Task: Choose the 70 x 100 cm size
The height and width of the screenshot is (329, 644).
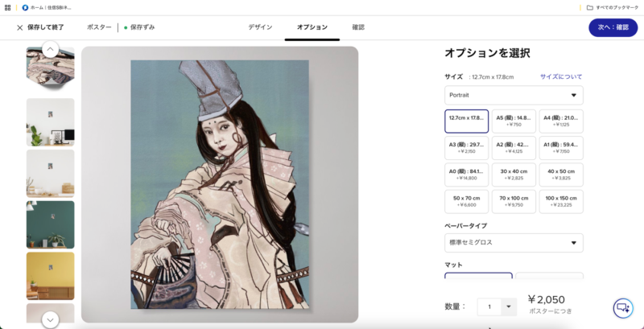Action: click(514, 201)
